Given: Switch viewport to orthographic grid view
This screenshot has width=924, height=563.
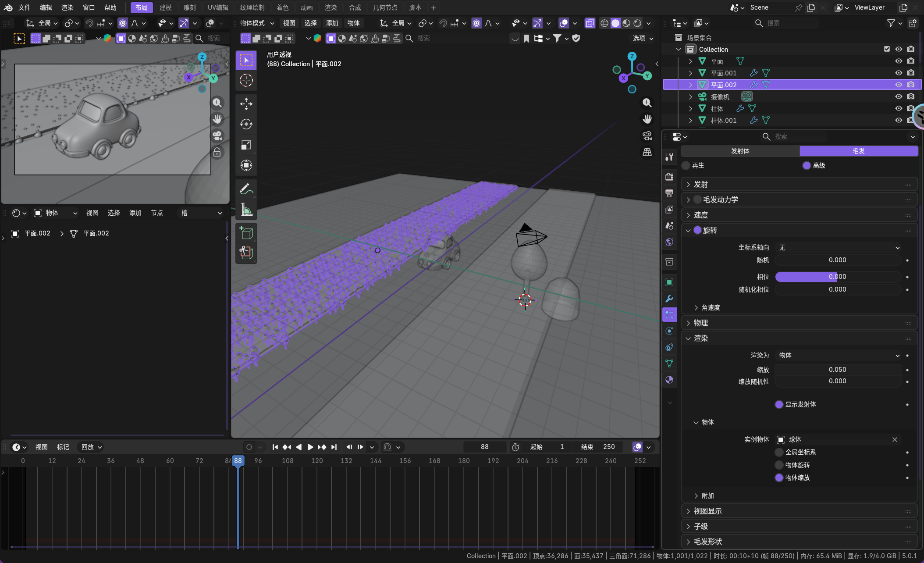Looking at the screenshot, I should [647, 152].
